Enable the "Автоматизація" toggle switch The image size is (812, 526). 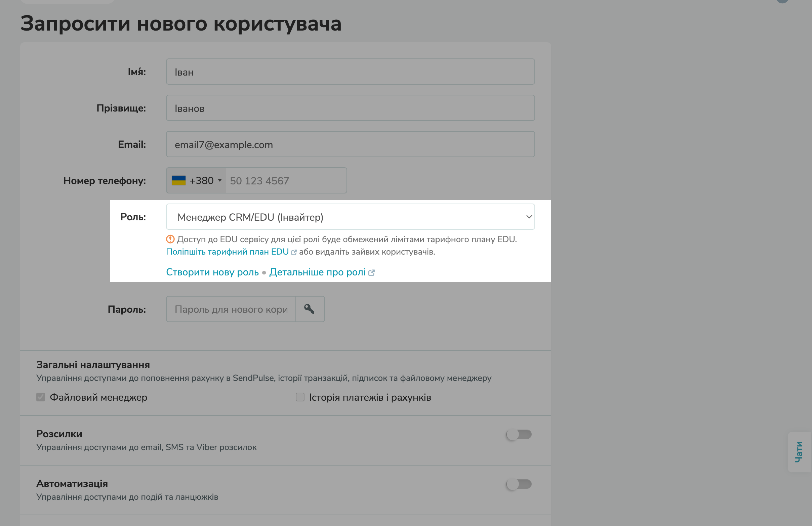pyautogui.click(x=519, y=484)
